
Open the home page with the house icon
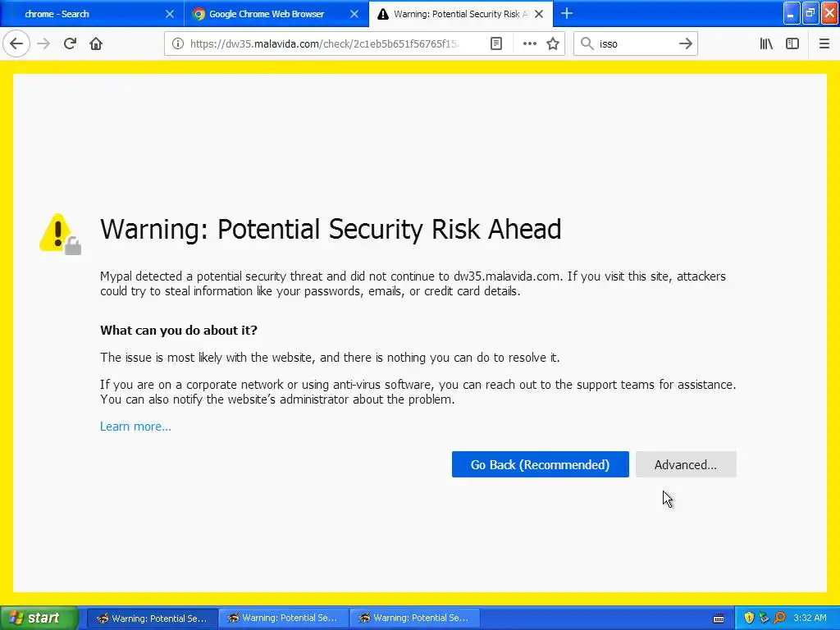coord(96,43)
